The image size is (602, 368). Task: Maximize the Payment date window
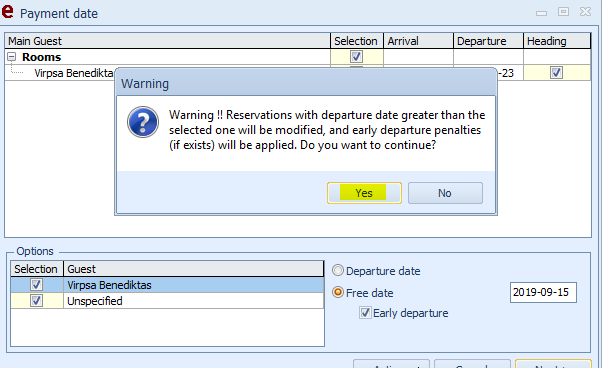tap(563, 12)
